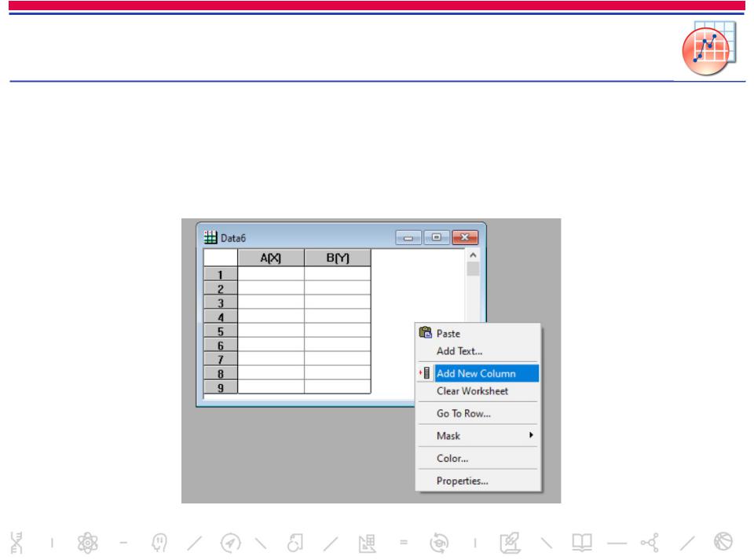Select Add New Column menu entry
The image size is (754, 560).
tap(478, 374)
